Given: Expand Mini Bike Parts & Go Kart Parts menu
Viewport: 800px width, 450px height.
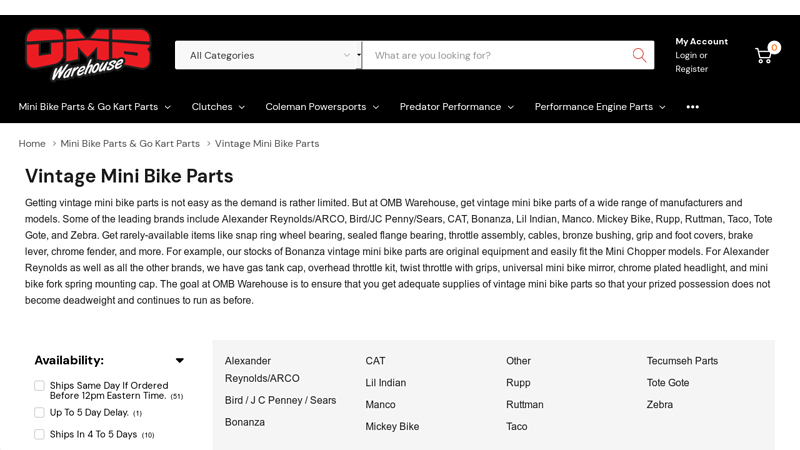Looking at the screenshot, I should pos(94,107).
